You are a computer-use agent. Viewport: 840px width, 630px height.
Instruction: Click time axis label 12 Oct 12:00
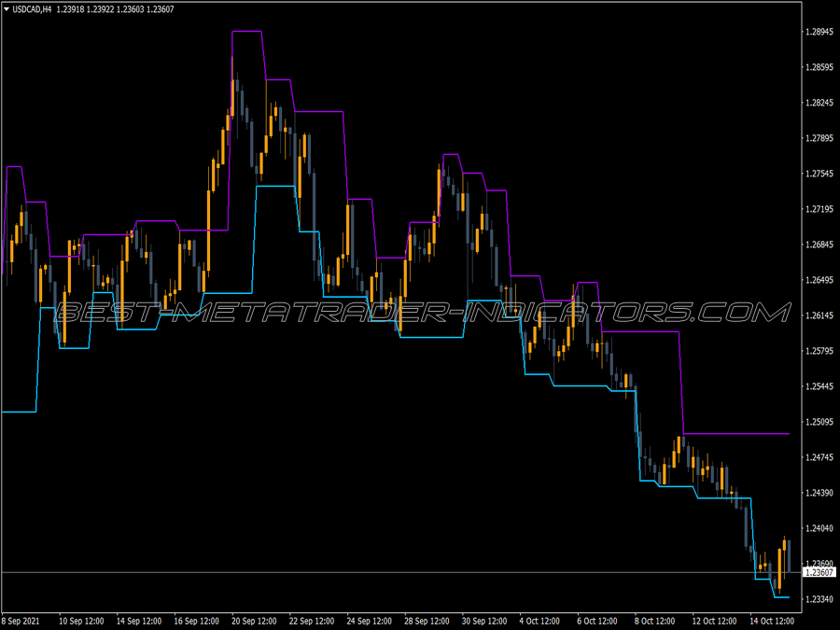pyautogui.click(x=715, y=621)
